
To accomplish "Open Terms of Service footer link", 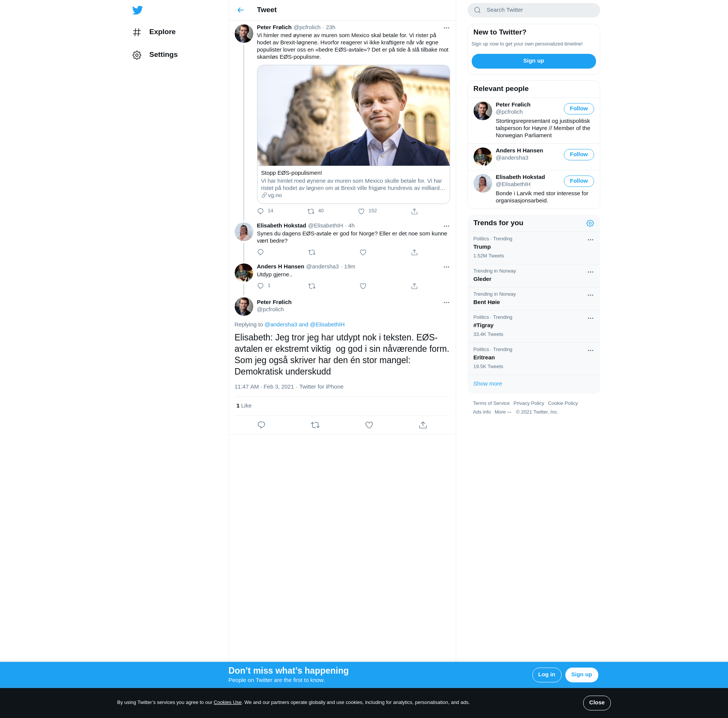I will coord(491,403).
